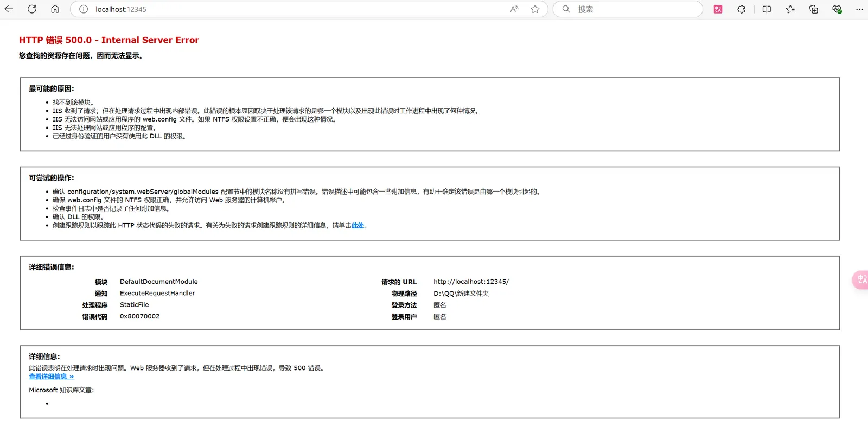Click the HTTP 错误 500.0 error heading
This screenshot has width=868, height=427.
pyautogui.click(x=108, y=40)
